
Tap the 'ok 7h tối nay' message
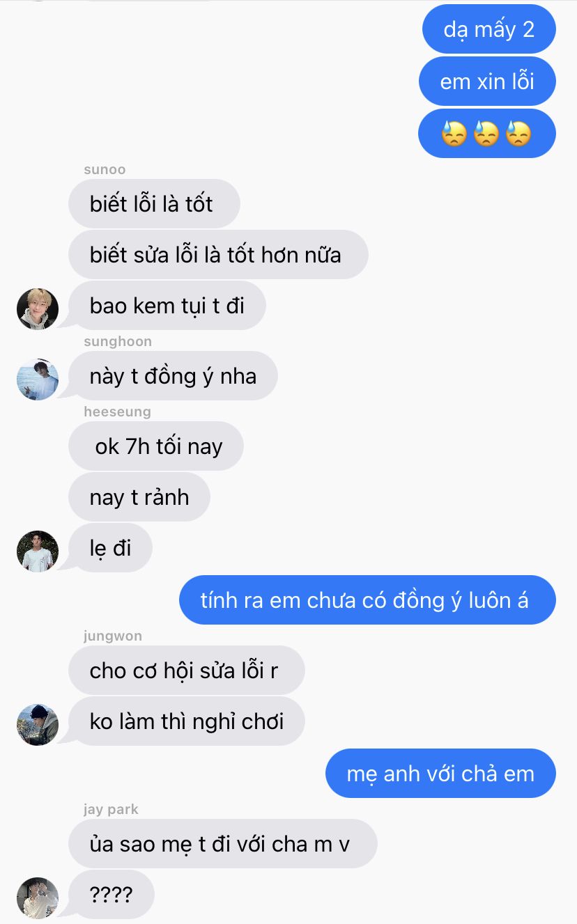click(156, 446)
